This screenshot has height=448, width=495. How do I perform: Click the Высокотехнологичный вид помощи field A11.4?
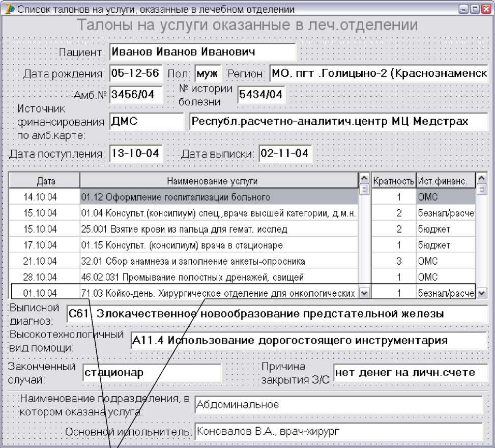[x=309, y=340]
